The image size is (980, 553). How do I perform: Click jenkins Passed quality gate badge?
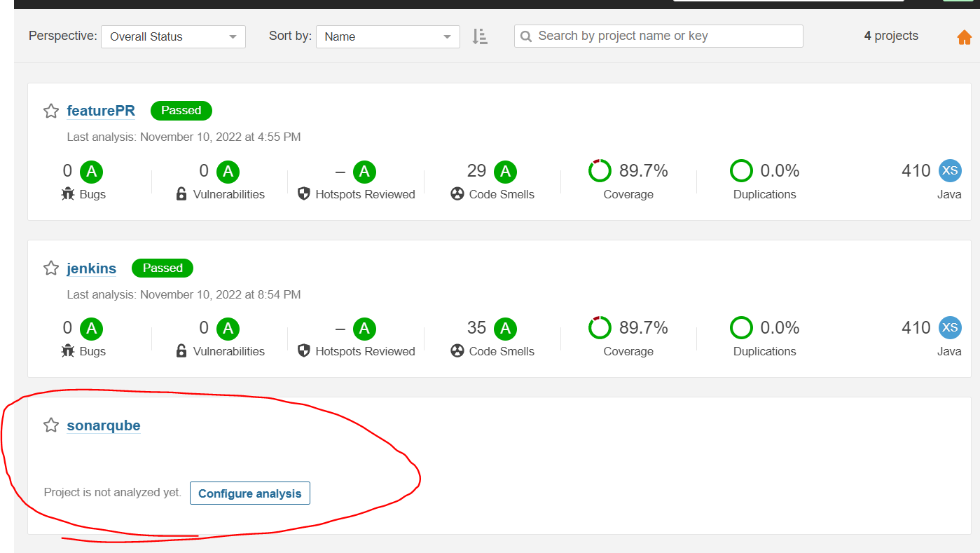[163, 268]
